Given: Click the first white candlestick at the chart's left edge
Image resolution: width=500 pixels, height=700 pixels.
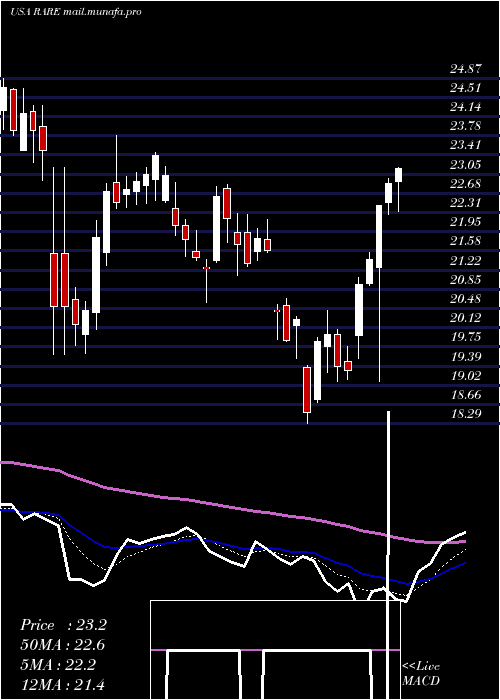Looking at the screenshot, I should (3, 99).
